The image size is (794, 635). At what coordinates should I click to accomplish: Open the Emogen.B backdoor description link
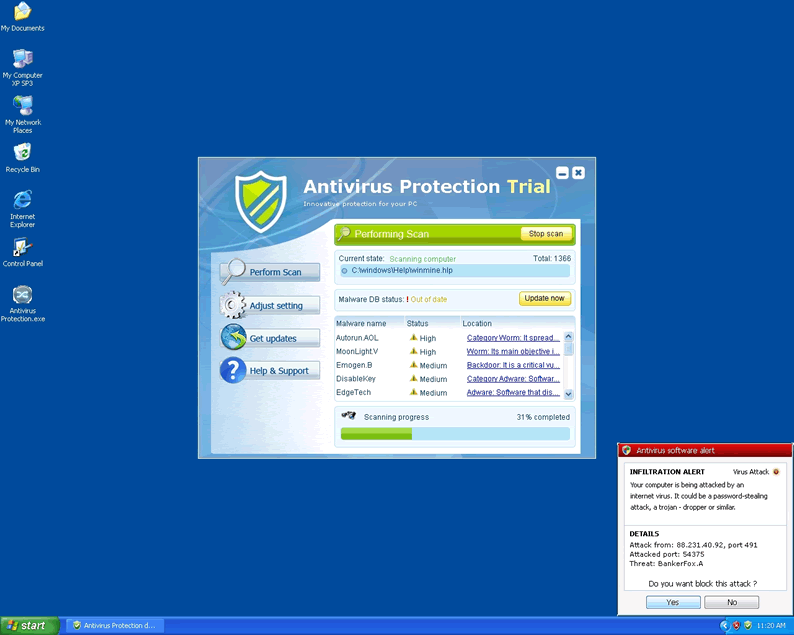coord(512,365)
